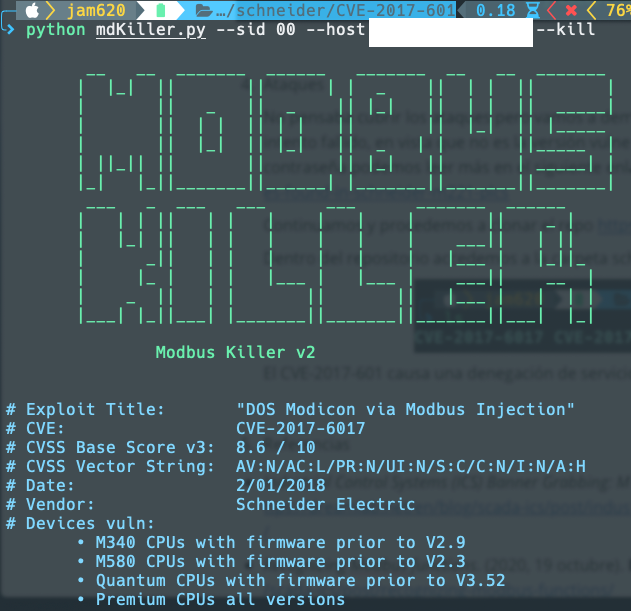Click the 0.18 execution time value
Image resolution: width=631 pixels, height=611 pixels.
[x=495, y=10]
